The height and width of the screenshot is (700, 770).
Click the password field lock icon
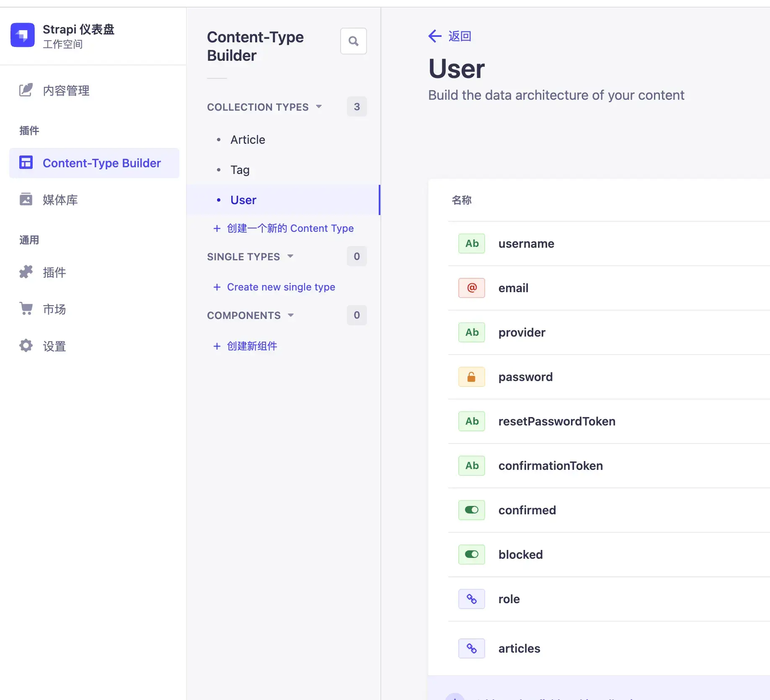[x=471, y=377]
